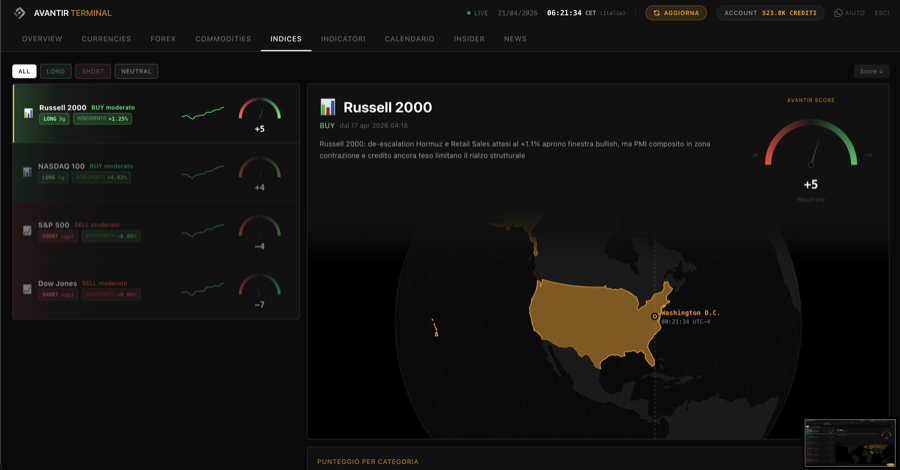Select the ALL filter
The width and height of the screenshot is (900, 470).
click(x=24, y=71)
